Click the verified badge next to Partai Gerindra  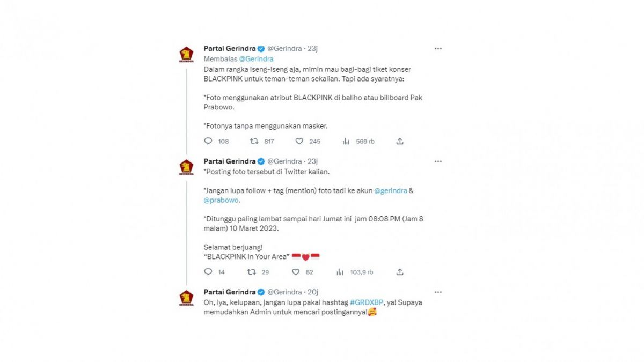pos(262,48)
